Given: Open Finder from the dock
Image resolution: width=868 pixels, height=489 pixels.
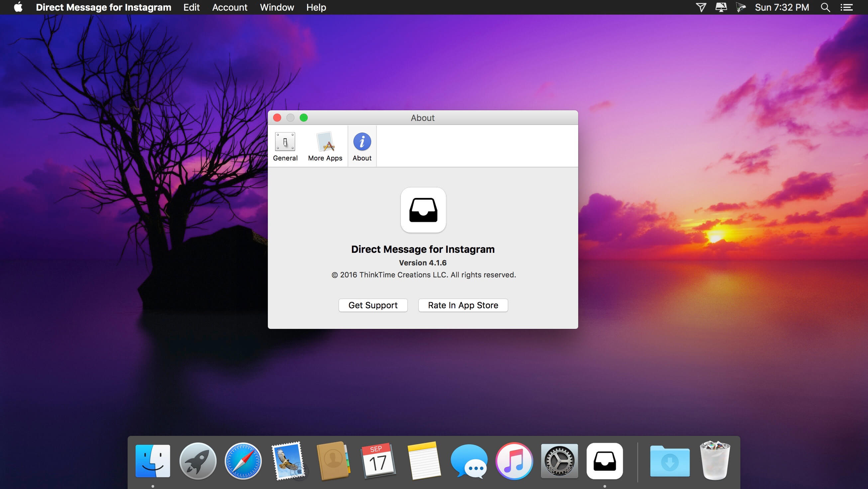Looking at the screenshot, I should [153, 462].
